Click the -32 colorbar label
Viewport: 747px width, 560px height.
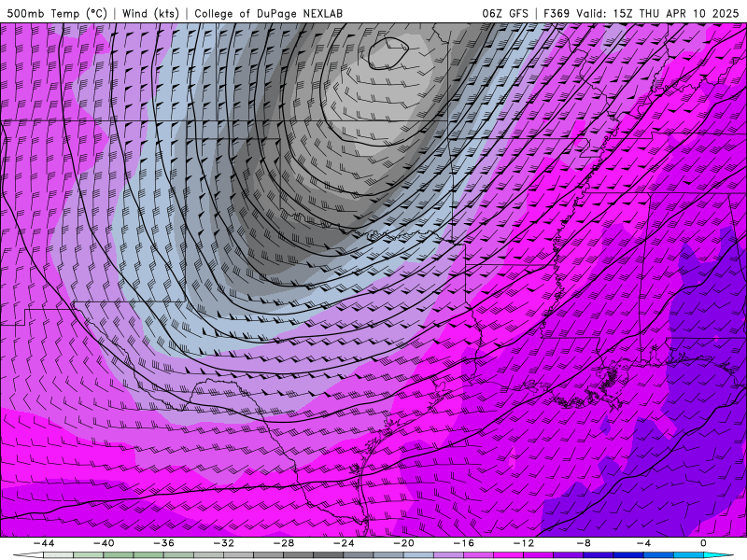click(x=223, y=543)
